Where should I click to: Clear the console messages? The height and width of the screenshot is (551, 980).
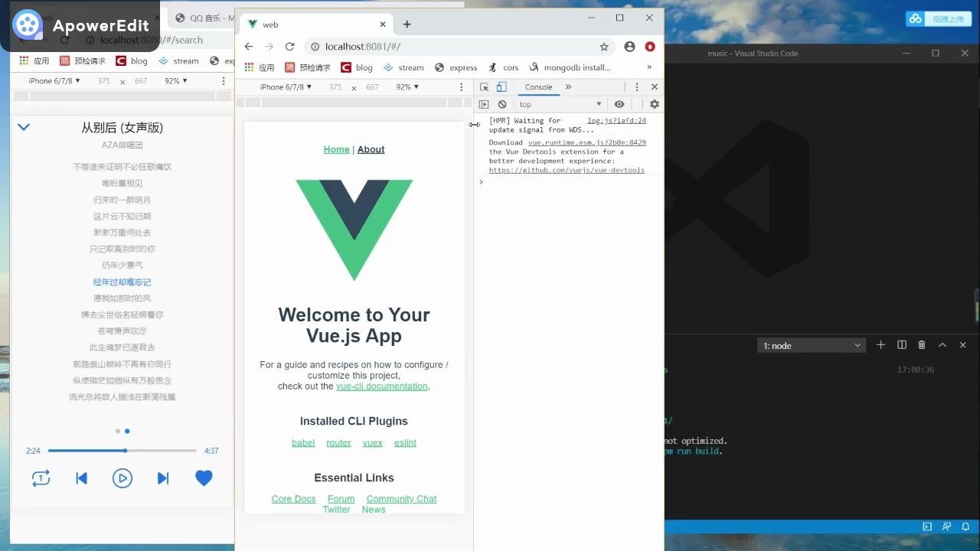(502, 104)
